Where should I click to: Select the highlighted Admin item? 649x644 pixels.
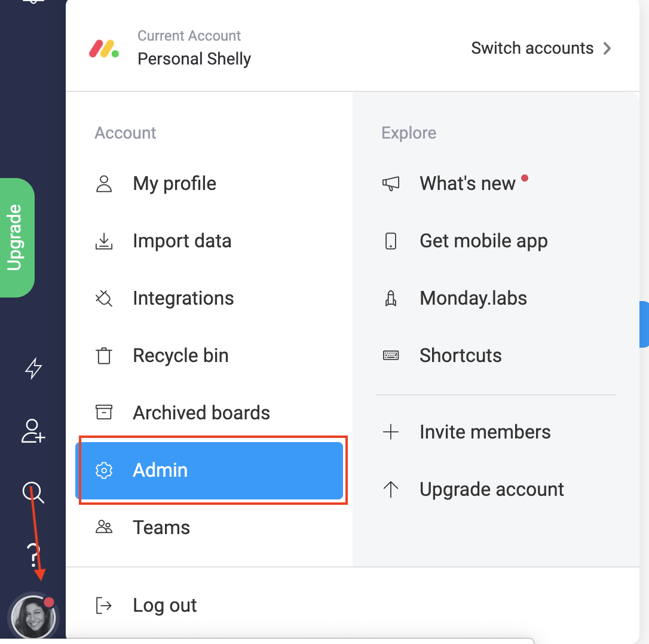tap(209, 471)
